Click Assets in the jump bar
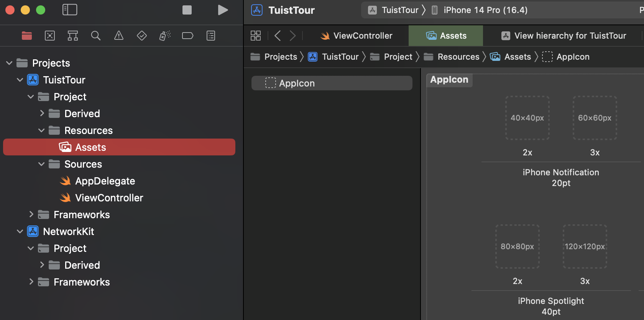The image size is (644, 320). coord(511,57)
